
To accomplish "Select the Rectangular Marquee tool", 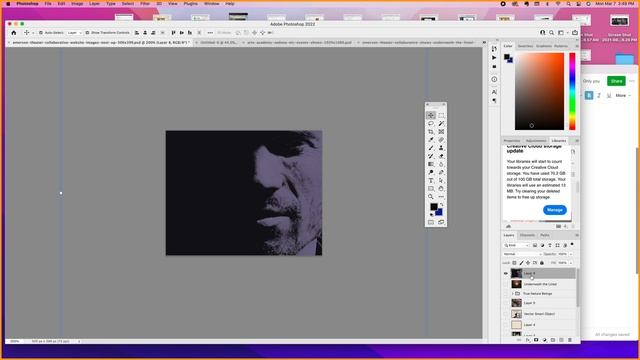I will [x=441, y=116].
